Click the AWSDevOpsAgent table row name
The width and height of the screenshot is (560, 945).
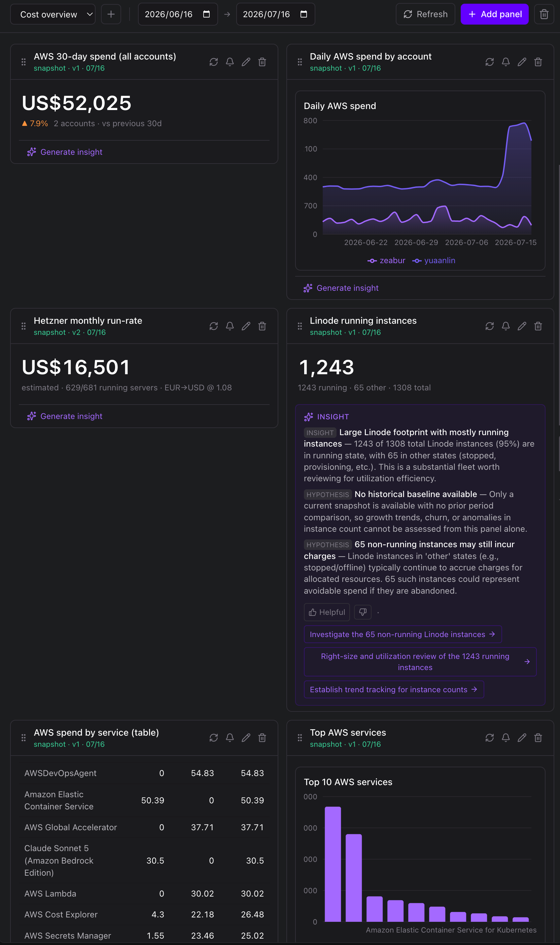point(60,773)
